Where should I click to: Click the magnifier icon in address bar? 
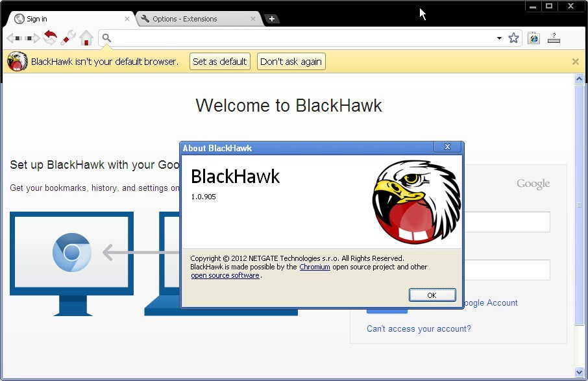(106, 38)
